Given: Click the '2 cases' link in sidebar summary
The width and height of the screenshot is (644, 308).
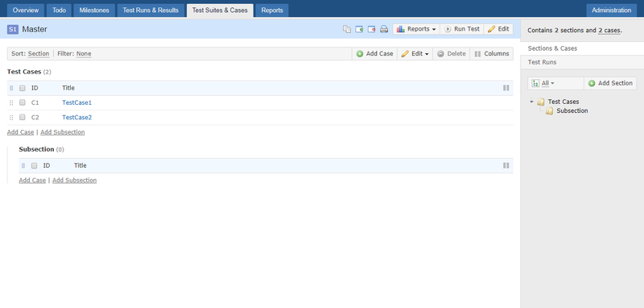Looking at the screenshot, I should [x=609, y=31].
